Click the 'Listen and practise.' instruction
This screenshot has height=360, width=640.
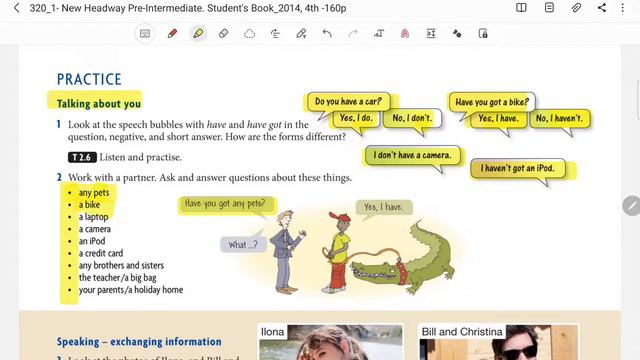(141, 157)
